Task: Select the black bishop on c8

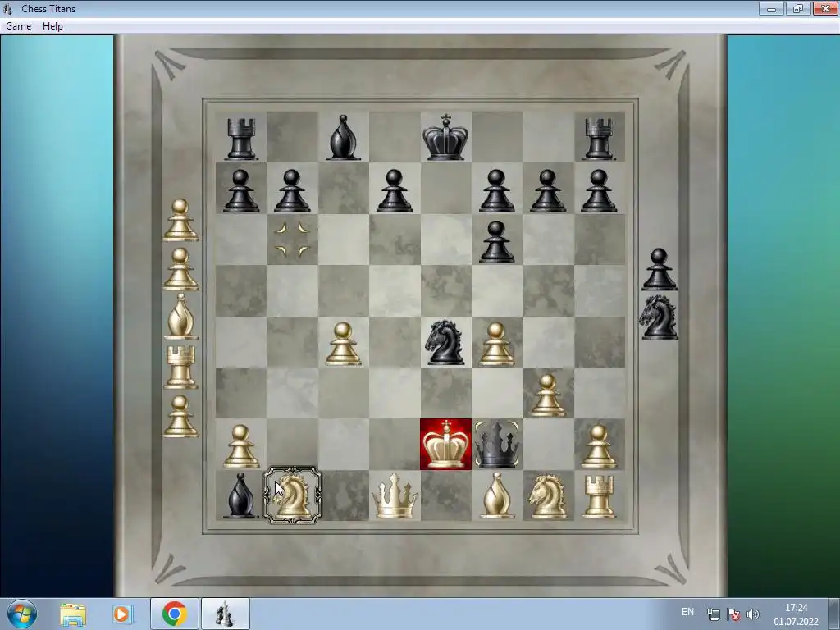Action: coord(343,138)
